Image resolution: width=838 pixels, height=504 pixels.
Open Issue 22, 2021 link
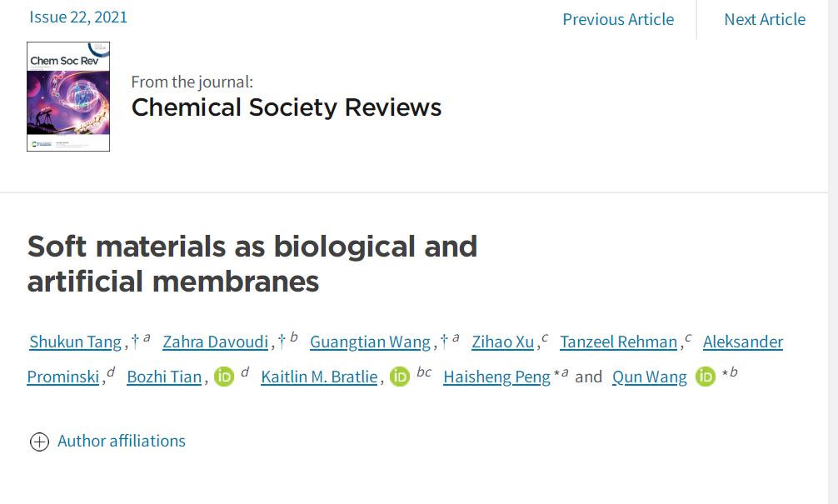tap(78, 17)
